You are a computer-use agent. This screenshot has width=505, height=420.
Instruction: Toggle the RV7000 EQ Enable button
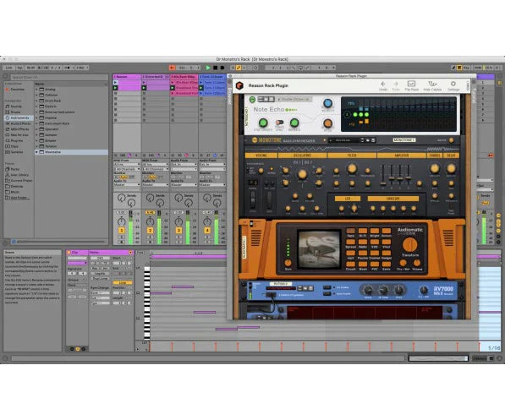click(327, 287)
